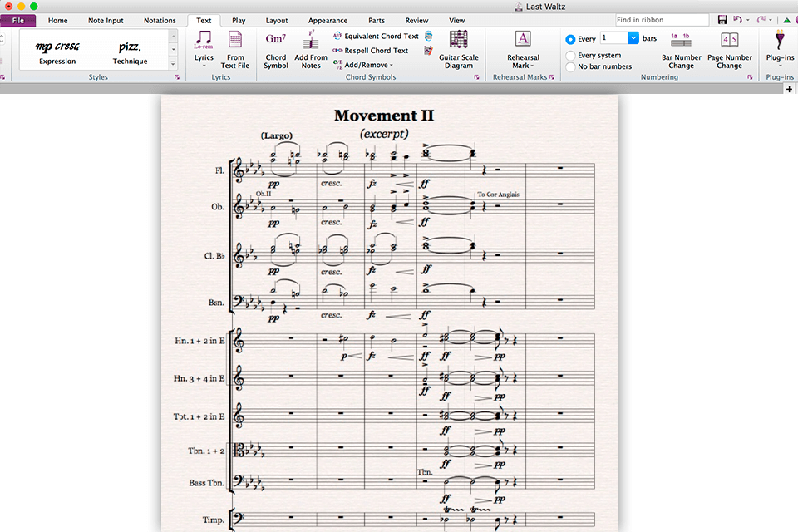Click Equivalent Chord Text

[382, 37]
